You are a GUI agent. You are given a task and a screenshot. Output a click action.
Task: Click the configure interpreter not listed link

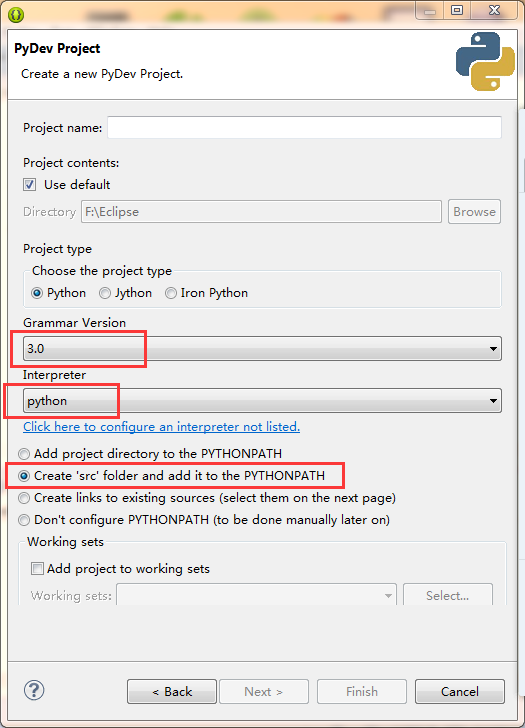162,427
